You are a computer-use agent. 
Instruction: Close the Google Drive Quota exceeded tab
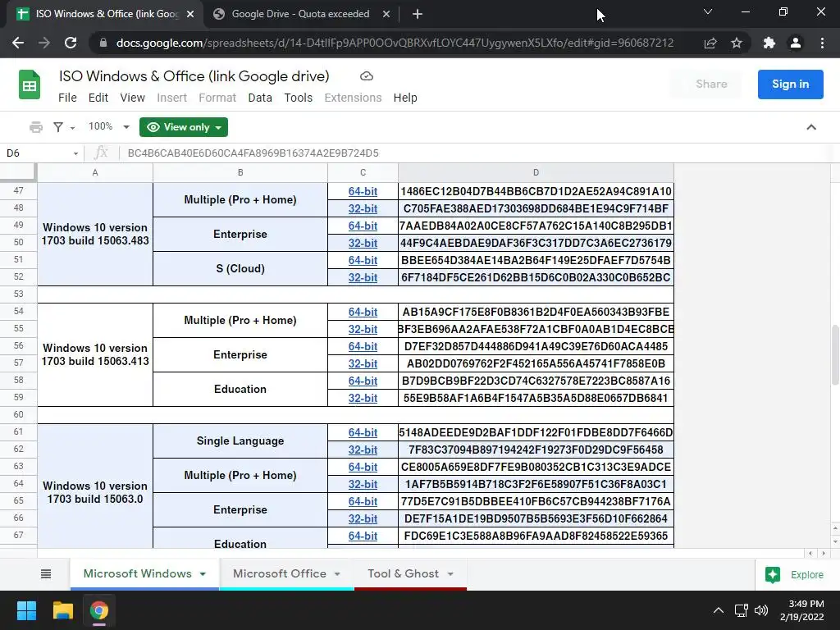(386, 14)
